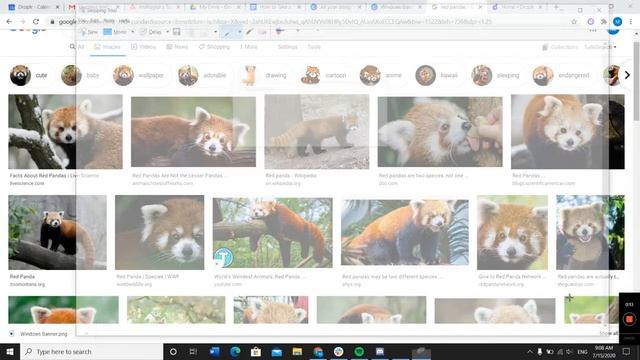Open Microsoft Store from the taskbar
640x360 pixels.
coord(256,351)
